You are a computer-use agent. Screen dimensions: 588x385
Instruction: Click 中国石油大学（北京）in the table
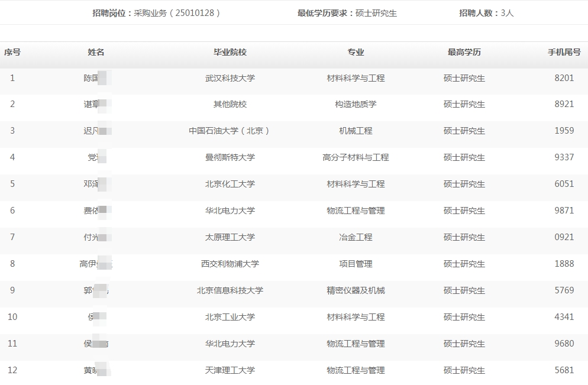(x=230, y=131)
